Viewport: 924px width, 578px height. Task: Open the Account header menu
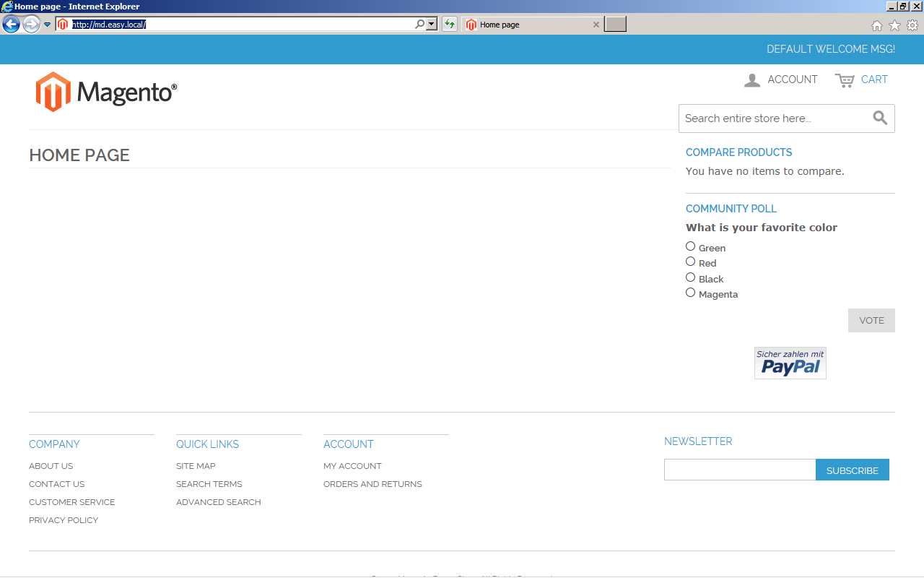pos(781,79)
